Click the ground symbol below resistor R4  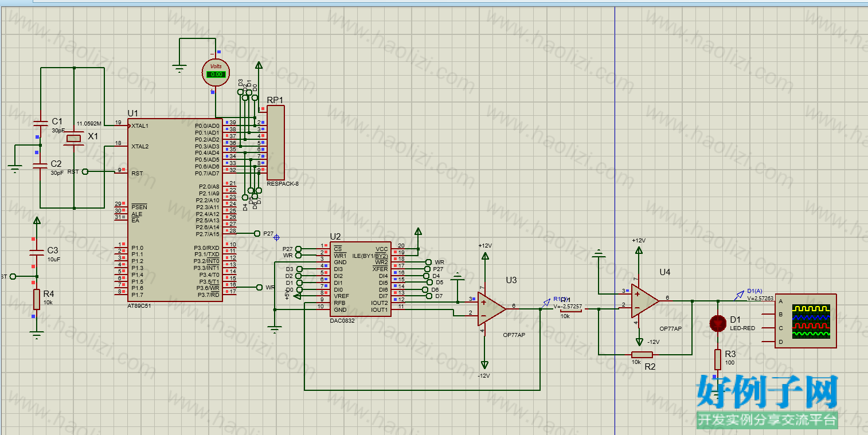37,335
